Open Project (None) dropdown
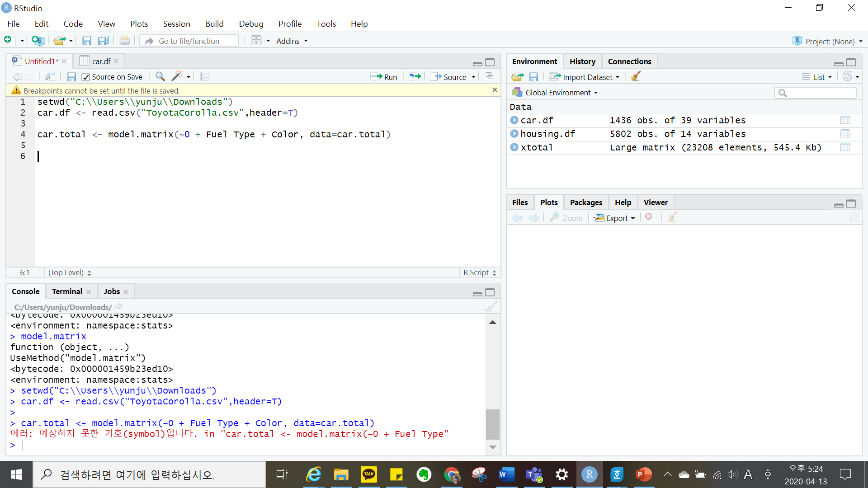Screen dimensions: 868x488 [828, 41]
